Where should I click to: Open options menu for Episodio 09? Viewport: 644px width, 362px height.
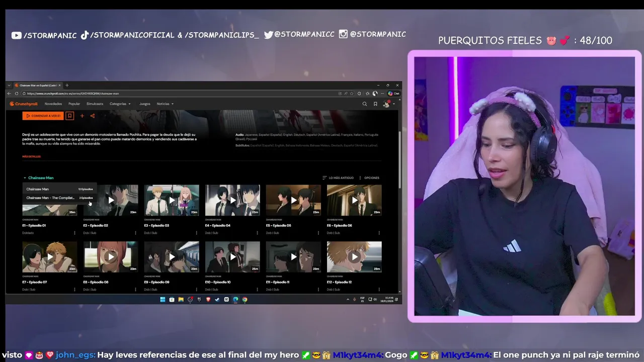pyautogui.click(x=196, y=290)
